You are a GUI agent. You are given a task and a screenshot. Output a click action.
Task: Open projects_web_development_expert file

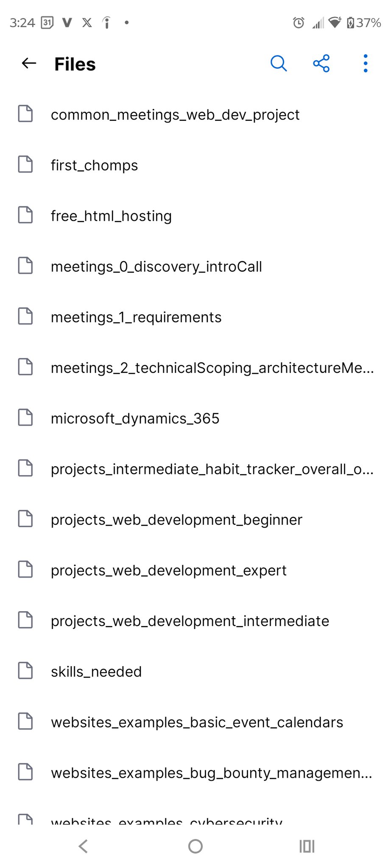[168, 570]
